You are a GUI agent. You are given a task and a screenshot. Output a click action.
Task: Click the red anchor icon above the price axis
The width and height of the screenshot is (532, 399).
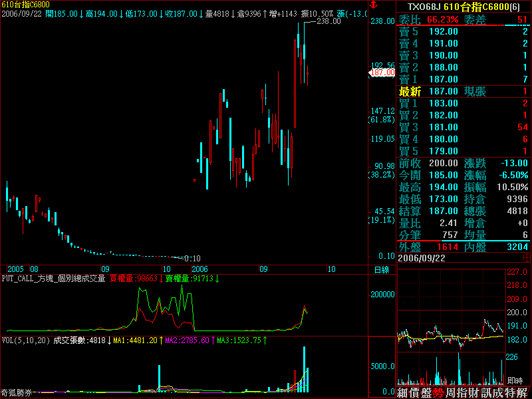point(374,5)
